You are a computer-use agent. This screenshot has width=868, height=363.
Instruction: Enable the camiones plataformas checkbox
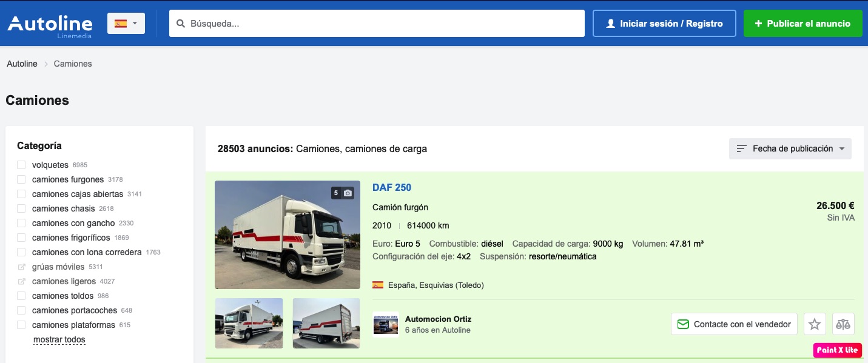pos(21,325)
